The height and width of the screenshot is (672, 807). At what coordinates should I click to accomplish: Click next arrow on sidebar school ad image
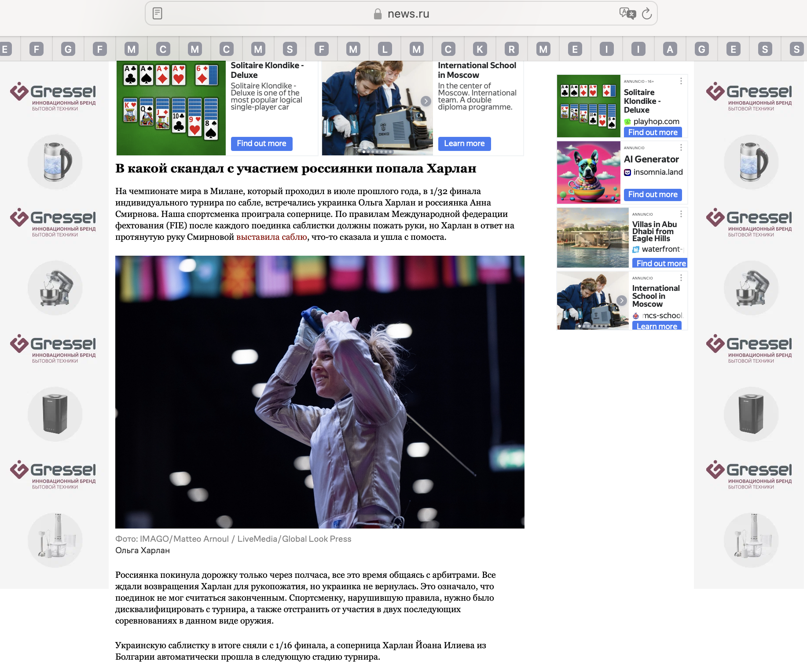click(x=621, y=301)
